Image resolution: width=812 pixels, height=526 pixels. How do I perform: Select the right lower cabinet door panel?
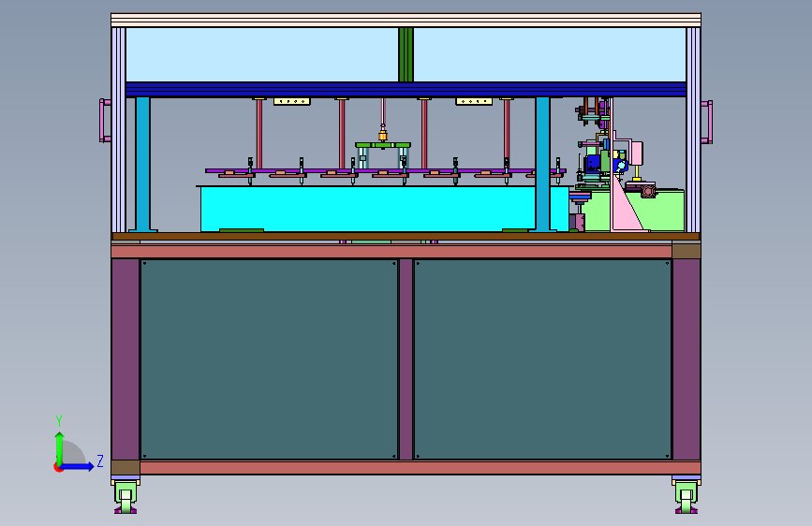point(542,359)
